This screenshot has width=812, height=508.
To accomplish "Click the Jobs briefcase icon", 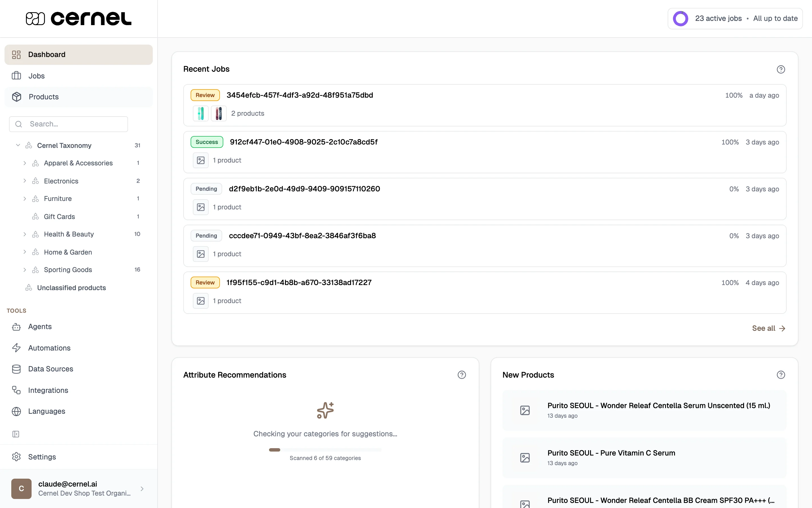I will (x=16, y=76).
